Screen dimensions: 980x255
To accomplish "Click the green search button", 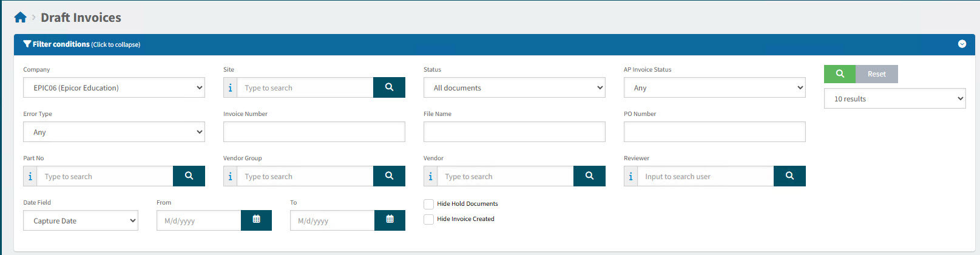I will click(840, 74).
